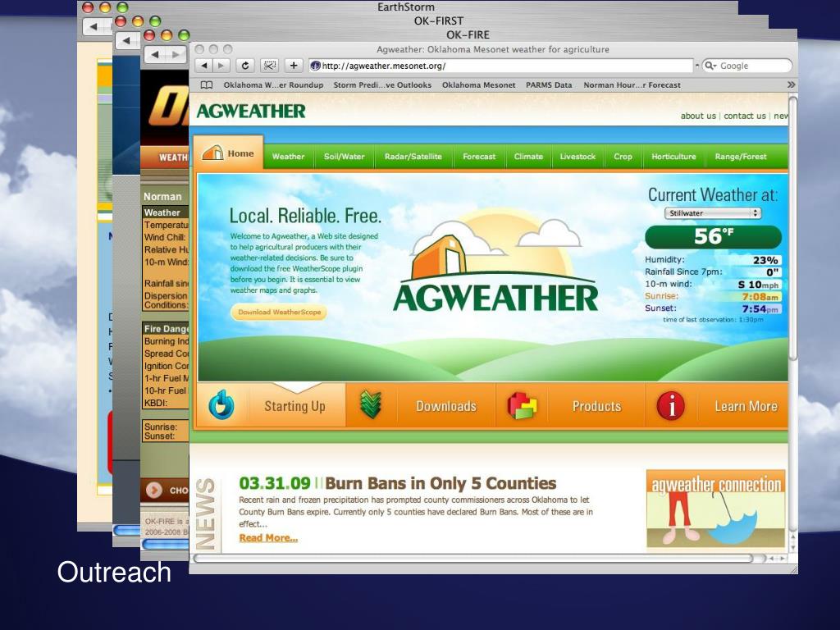Open the Oklahoma W...er Roundup bookmark
Image resolution: width=840 pixels, height=630 pixels.
[273, 84]
